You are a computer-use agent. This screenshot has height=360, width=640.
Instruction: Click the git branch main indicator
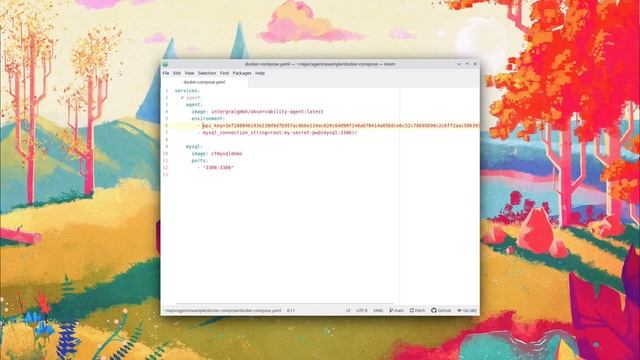click(396, 311)
